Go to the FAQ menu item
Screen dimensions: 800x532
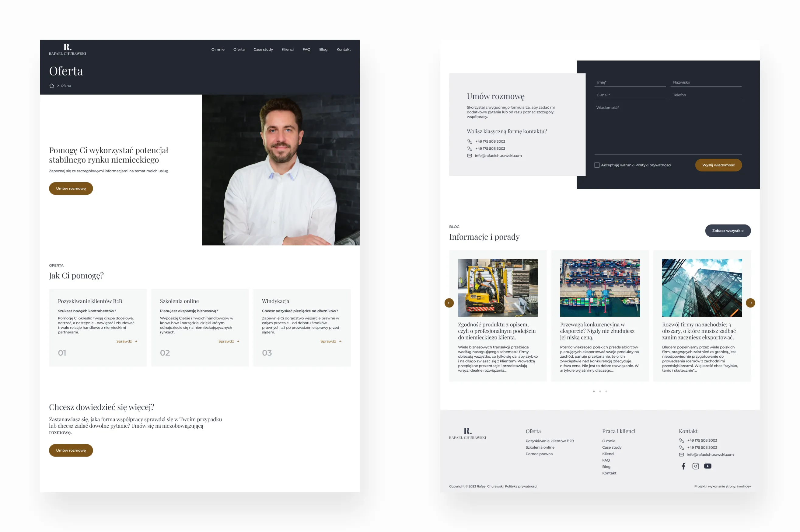[x=306, y=50]
